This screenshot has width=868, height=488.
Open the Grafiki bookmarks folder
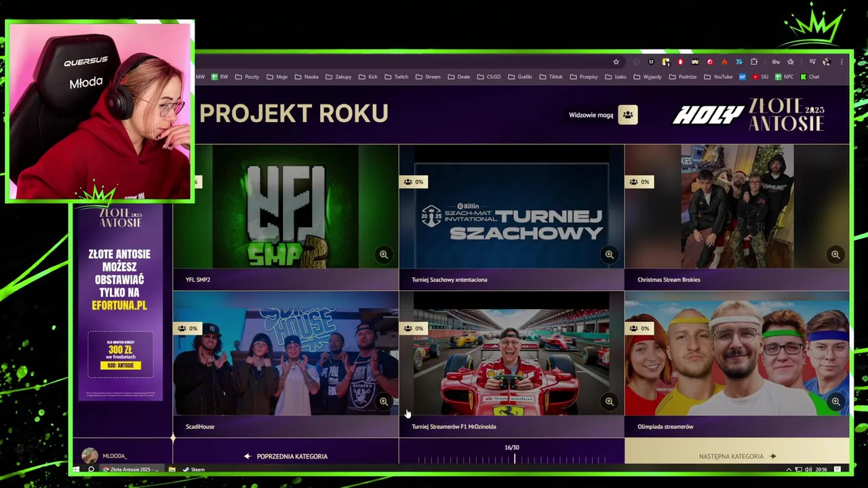click(520, 77)
